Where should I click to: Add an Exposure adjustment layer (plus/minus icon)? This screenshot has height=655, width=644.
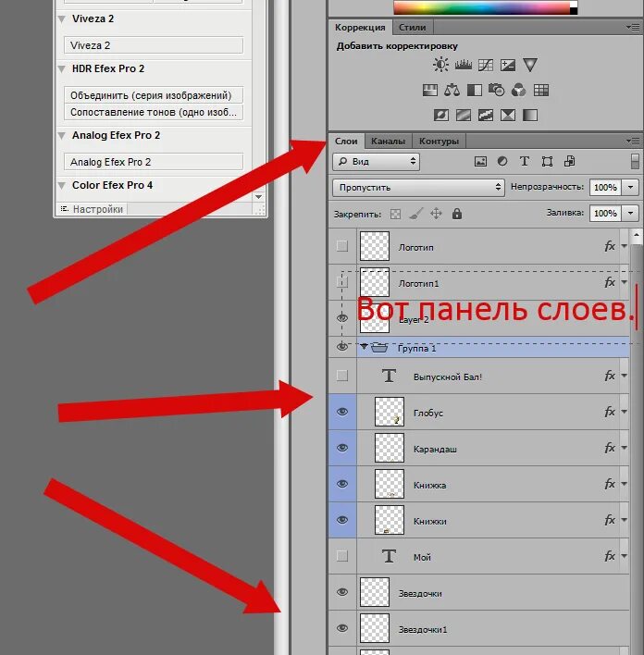tap(508, 65)
